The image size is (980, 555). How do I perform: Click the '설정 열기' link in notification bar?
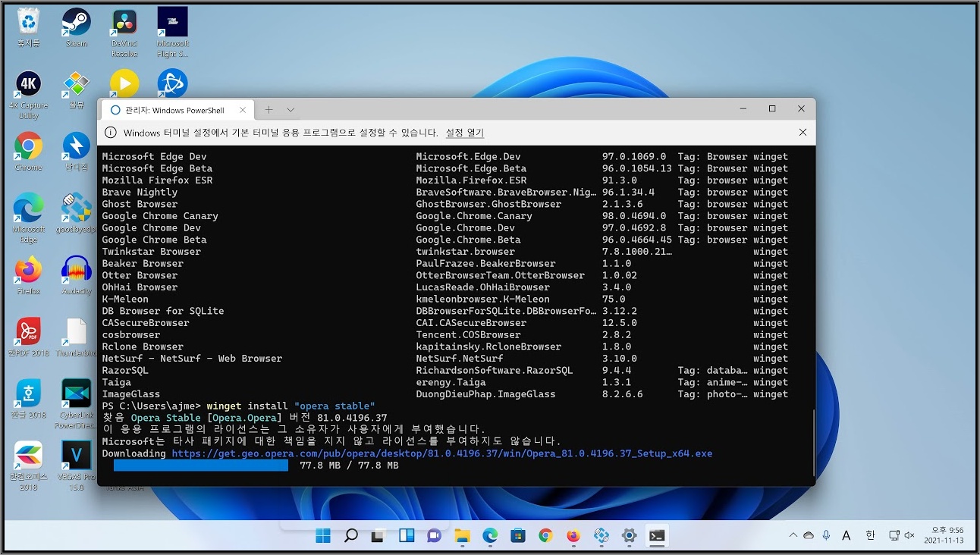click(464, 133)
